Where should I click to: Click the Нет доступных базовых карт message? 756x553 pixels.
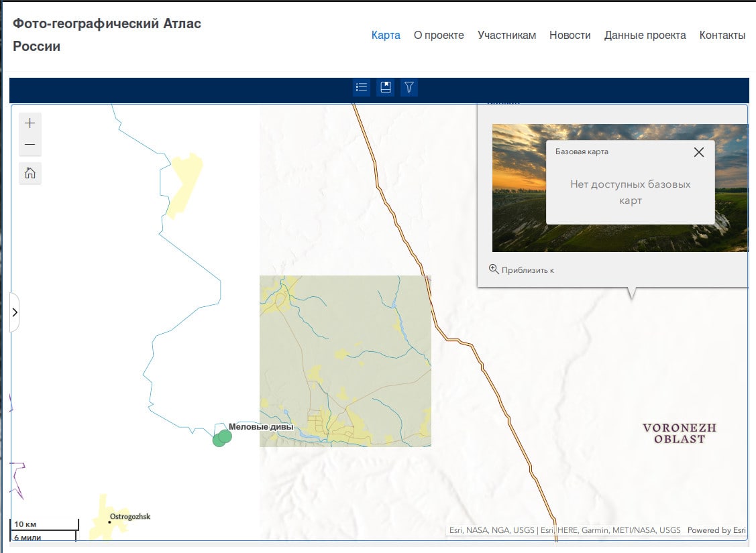(630, 192)
